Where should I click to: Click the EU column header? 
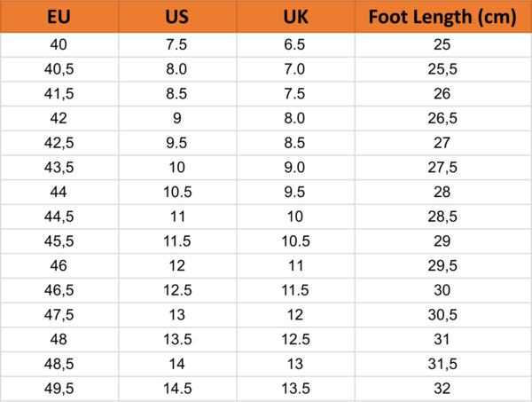click(x=59, y=17)
